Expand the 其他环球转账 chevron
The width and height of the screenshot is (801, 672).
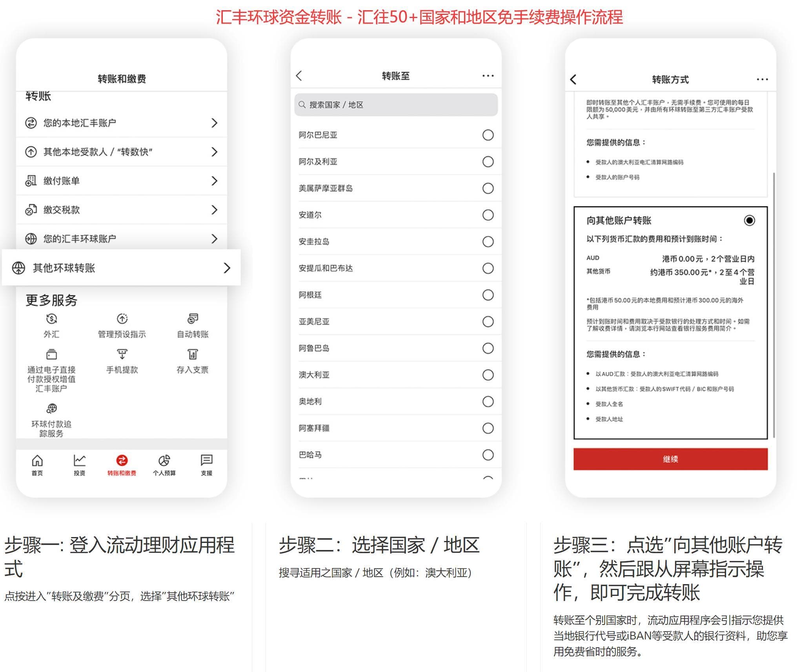tap(227, 268)
